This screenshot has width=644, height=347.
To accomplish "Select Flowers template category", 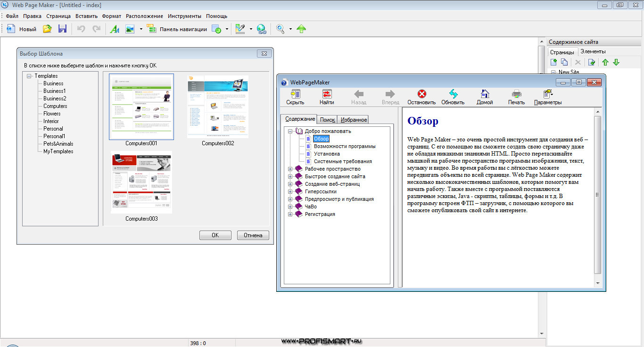I will point(52,114).
